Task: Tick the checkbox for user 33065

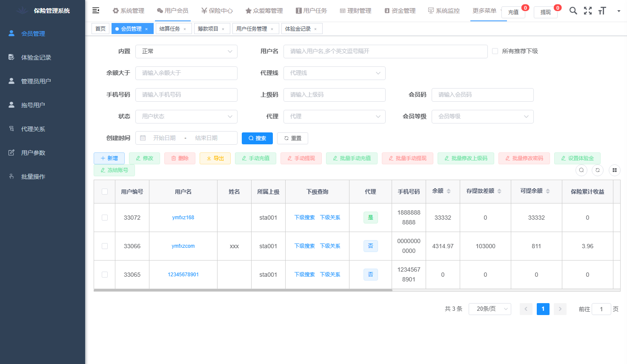Action: [105, 275]
